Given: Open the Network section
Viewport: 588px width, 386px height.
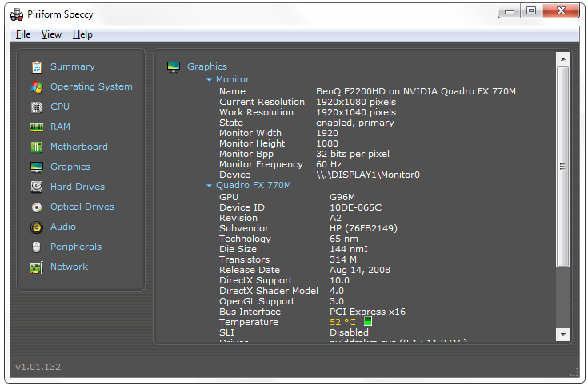Looking at the screenshot, I should click(x=69, y=267).
